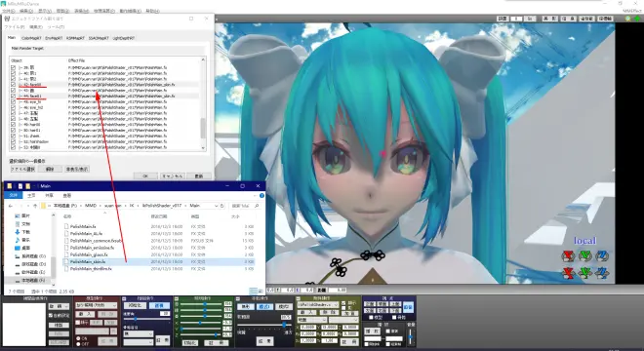This screenshot has width=644, height=351.
Task: Toggle checkbox for object 50: hair01
Action: pyautogui.click(x=13, y=130)
